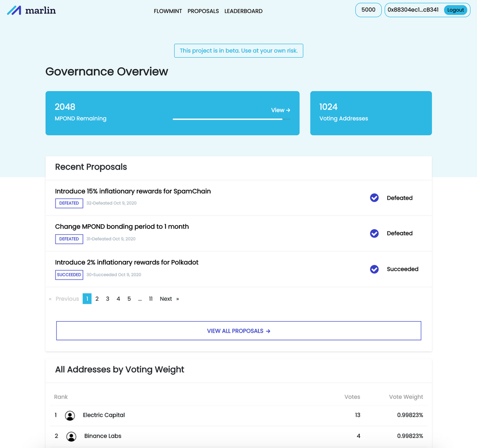477x448 pixels.
Task: Go to page 2 of proposals
Action: coord(97,299)
